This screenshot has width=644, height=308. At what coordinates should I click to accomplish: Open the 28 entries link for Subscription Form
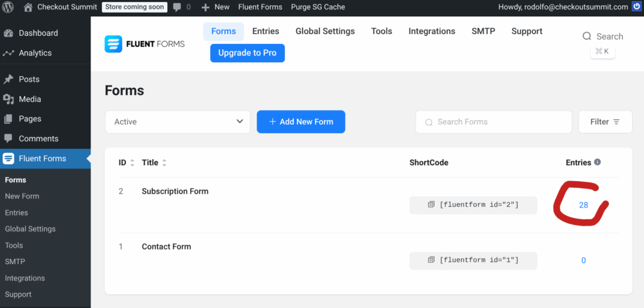[583, 205]
